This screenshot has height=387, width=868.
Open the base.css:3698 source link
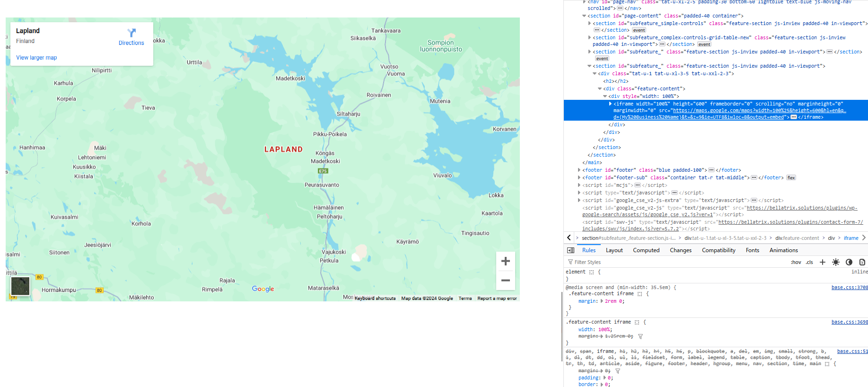tap(850, 322)
